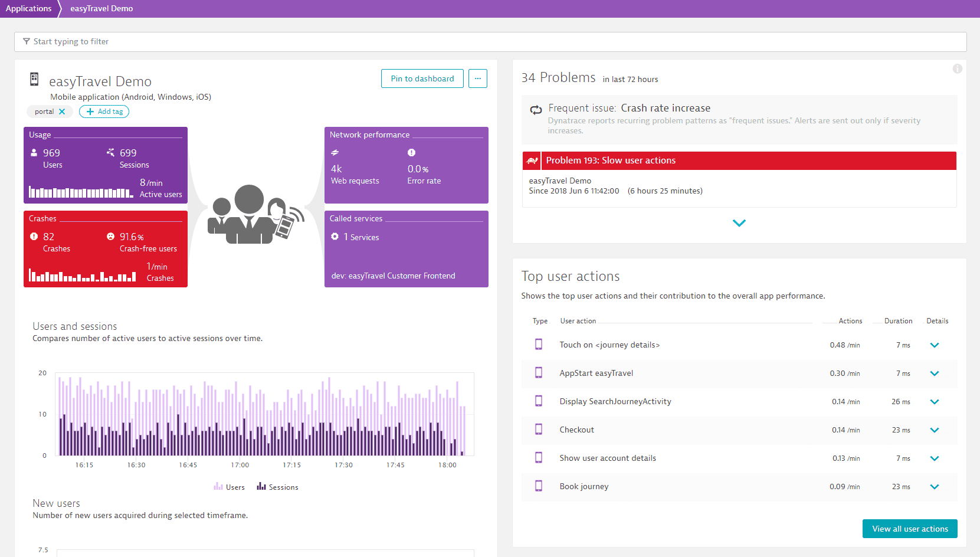The height and width of the screenshot is (557, 980).
Task: Sort table by User action column
Action: pos(578,321)
